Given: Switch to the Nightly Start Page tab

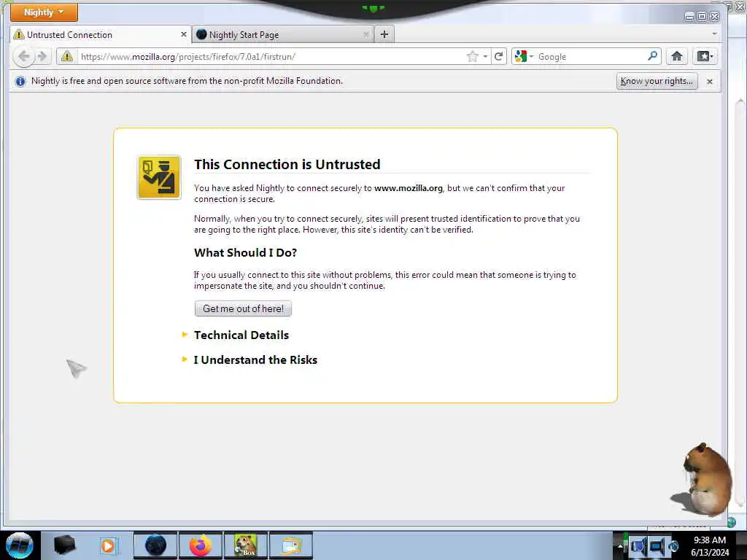Looking at the screenshot, I should pyautogui.click(x=283, y=35).
